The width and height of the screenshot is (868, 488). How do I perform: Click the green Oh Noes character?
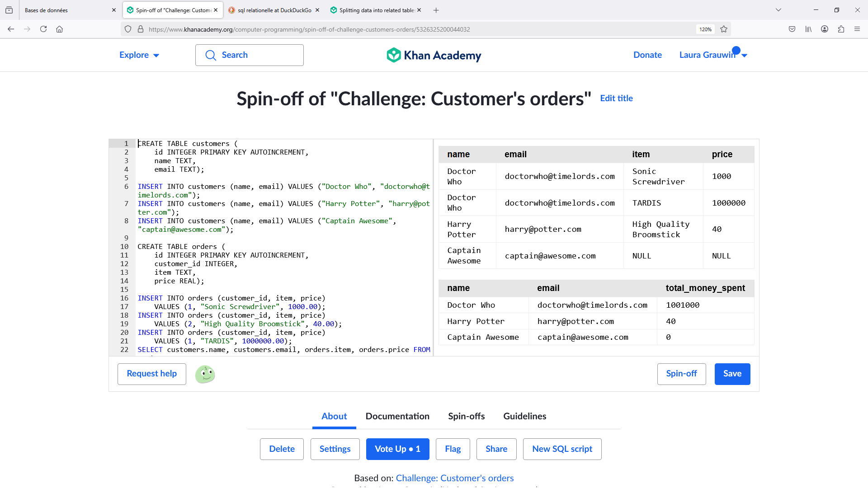pyautogui.click(x=205, y=374)
